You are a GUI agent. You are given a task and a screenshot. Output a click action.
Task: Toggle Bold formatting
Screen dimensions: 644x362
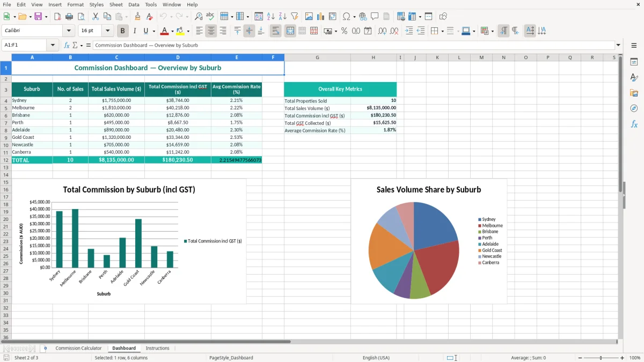[122, 31]
